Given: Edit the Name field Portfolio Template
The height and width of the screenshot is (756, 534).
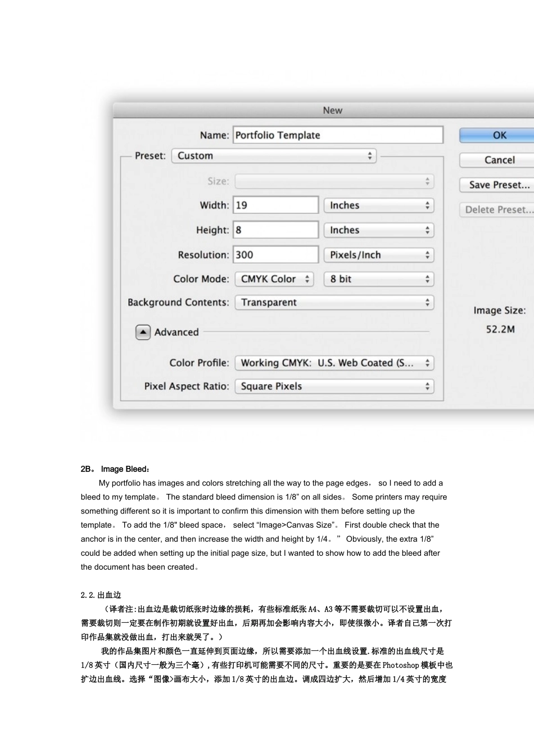Looking at the screenshot, I should click(338, 136).
